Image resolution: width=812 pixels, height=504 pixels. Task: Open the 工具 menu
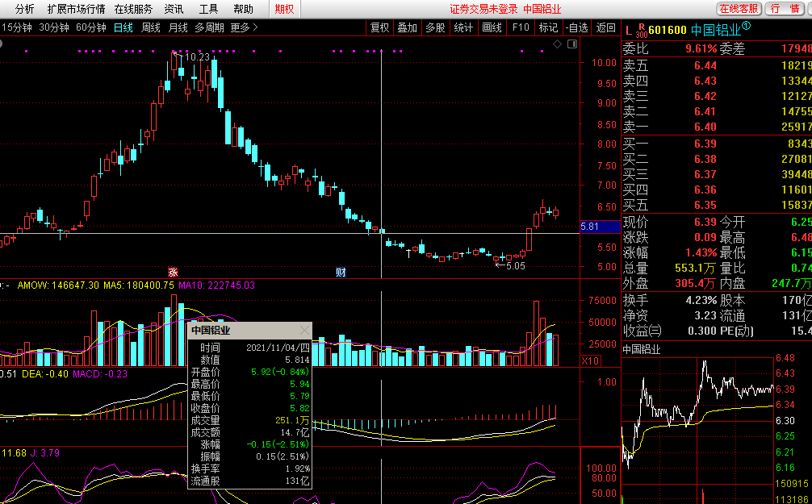click(x=208, y=9)
